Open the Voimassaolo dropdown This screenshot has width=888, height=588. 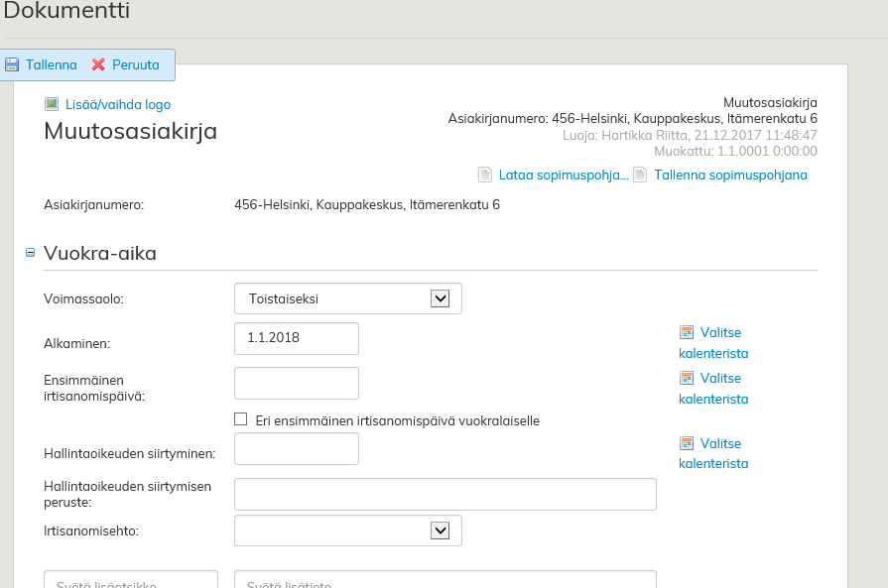tap(441, 298)
